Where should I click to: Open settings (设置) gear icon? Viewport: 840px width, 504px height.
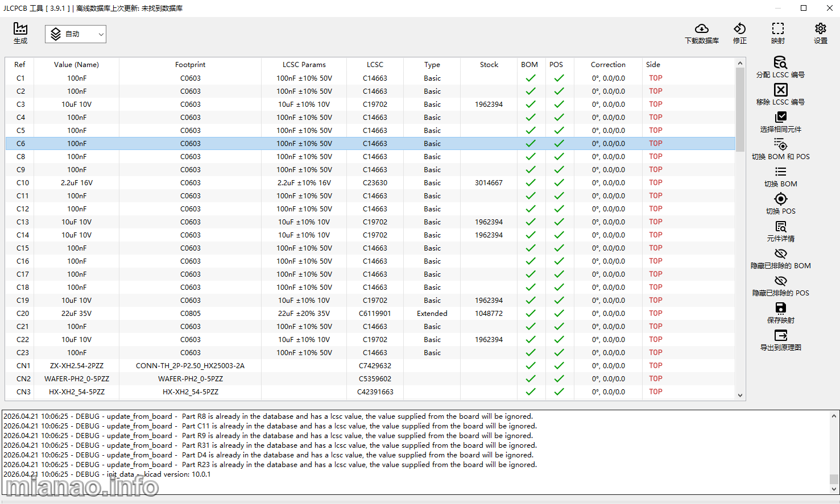(x=820, y=29)
